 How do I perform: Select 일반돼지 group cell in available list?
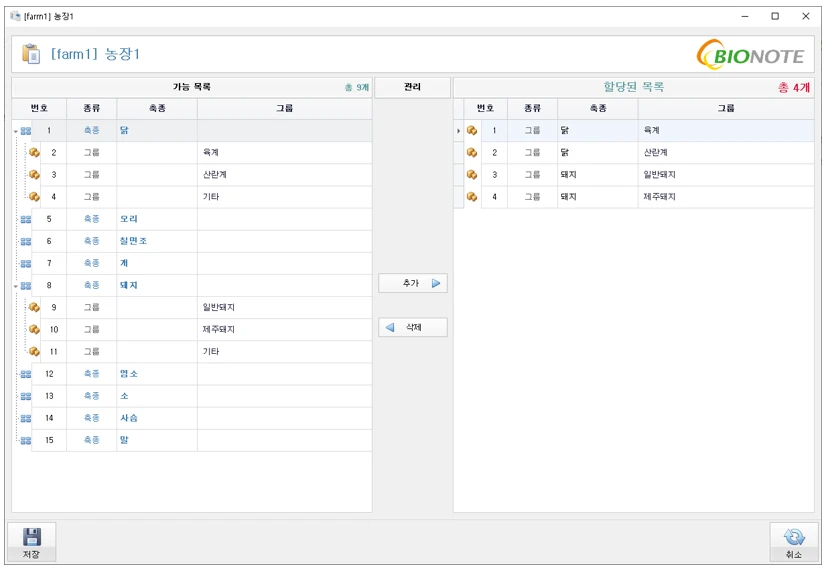click(284, 307)
